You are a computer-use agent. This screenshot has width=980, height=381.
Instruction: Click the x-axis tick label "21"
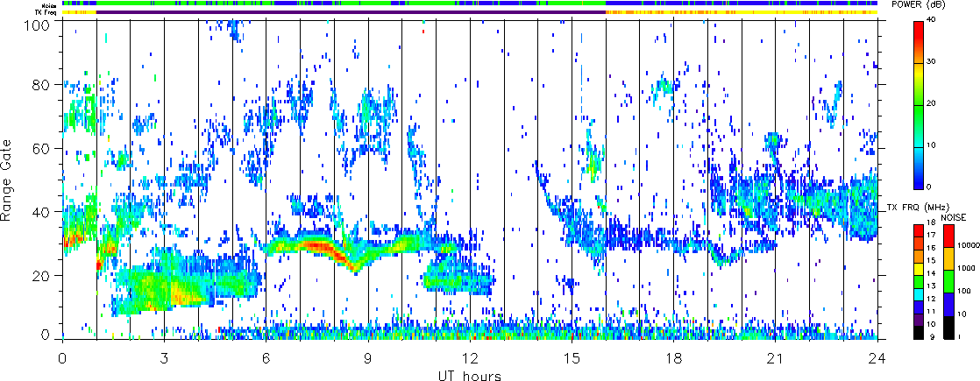click(x=776, y=359)
